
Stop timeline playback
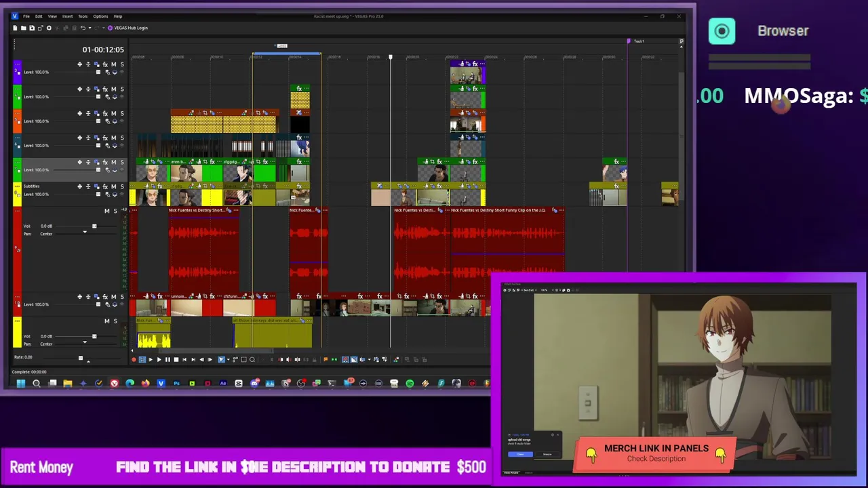[176, 359]
